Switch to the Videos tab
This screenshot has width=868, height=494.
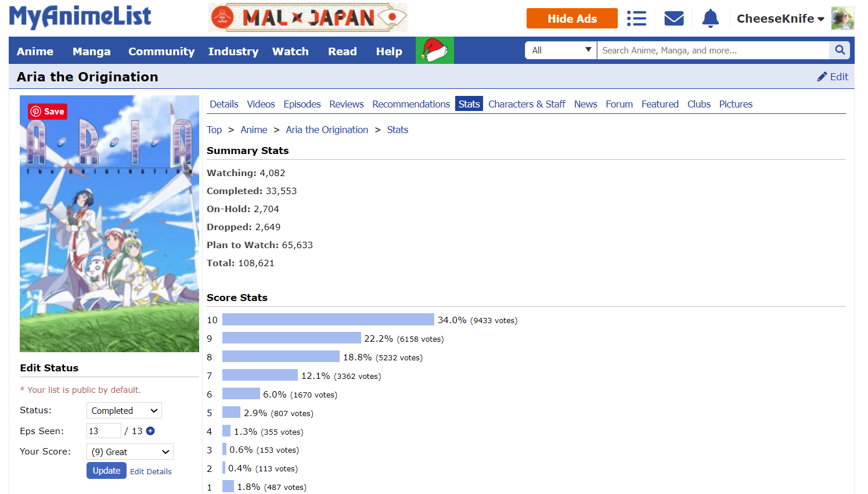coord(261,104)
